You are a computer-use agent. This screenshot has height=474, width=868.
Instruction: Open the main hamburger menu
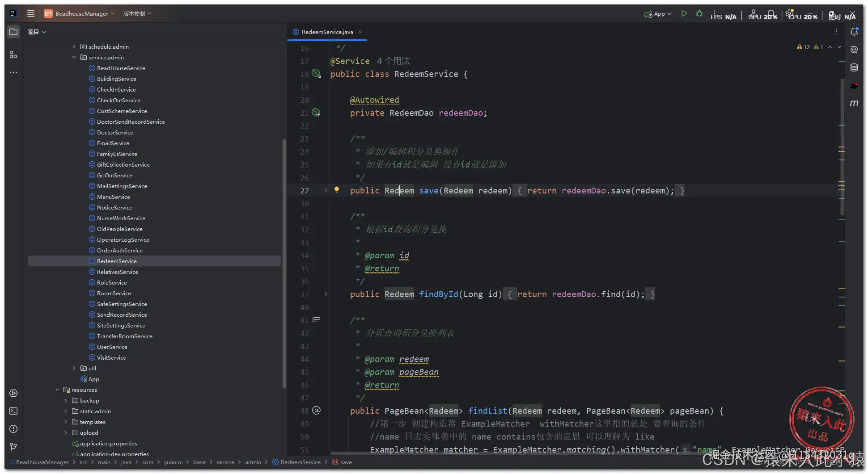click(x=31, y=13)
